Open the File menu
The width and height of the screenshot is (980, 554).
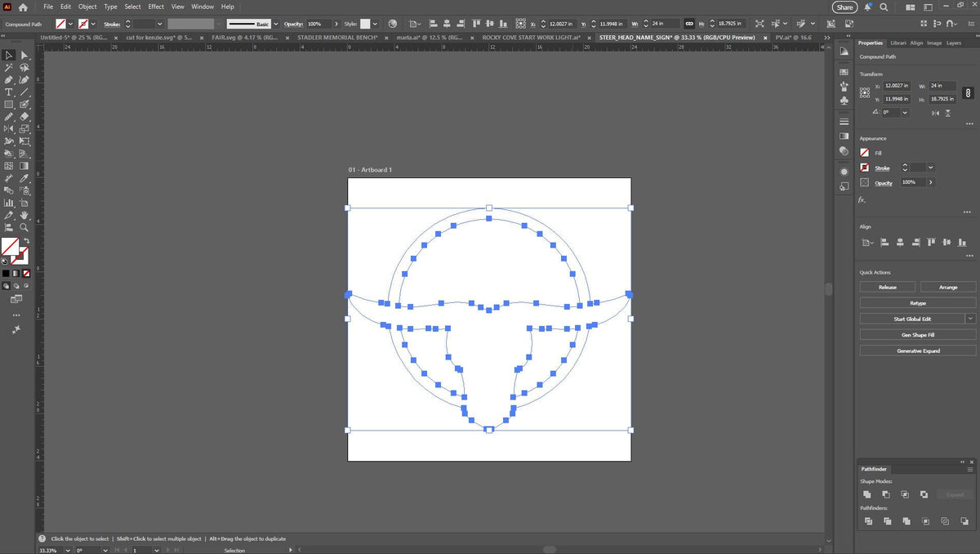click(48, 7)
